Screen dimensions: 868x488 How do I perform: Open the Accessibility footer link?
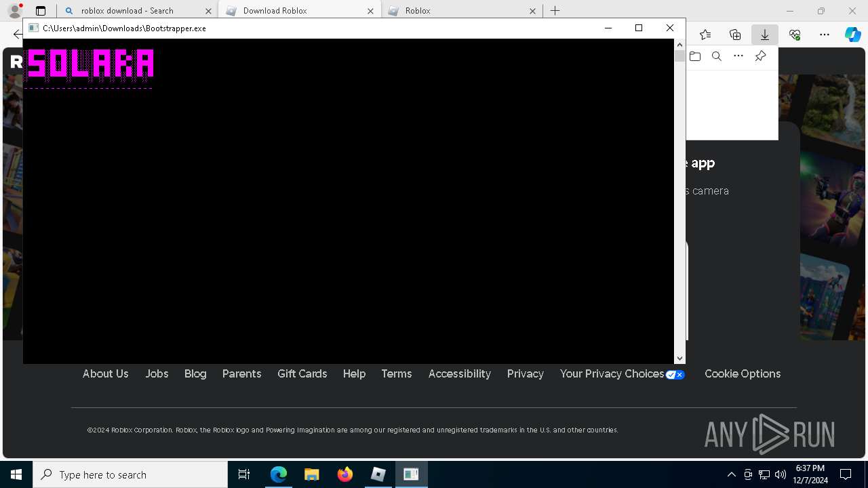point(459,373)
